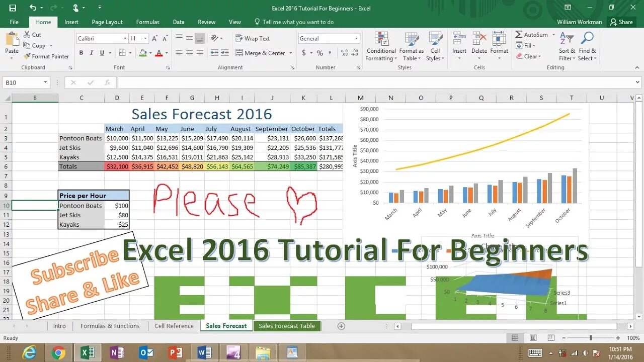644x362 pixels.
Task: Set bottom vertical alignment
Action: point(200,38)
